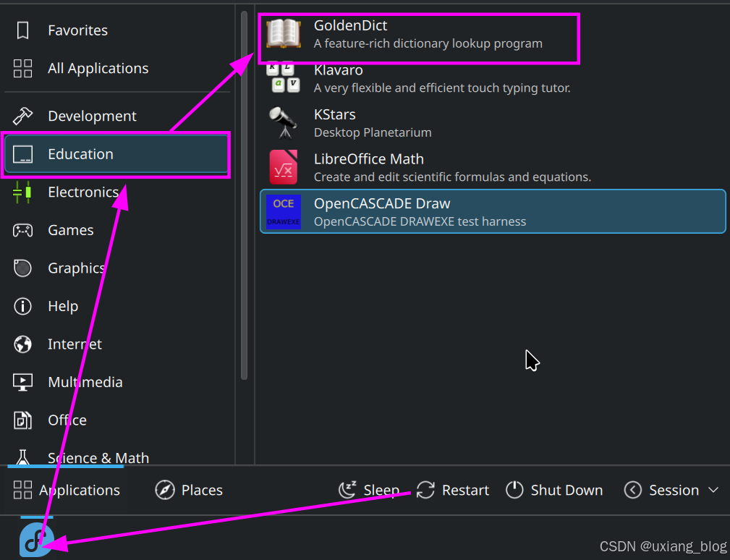Screen dimensions: 730x560
Task: Open the Electronics category icon
Action: click(22, 192)
